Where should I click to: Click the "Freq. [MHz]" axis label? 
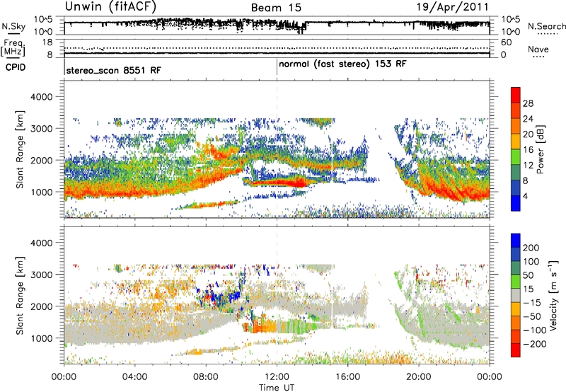point(13,47)
